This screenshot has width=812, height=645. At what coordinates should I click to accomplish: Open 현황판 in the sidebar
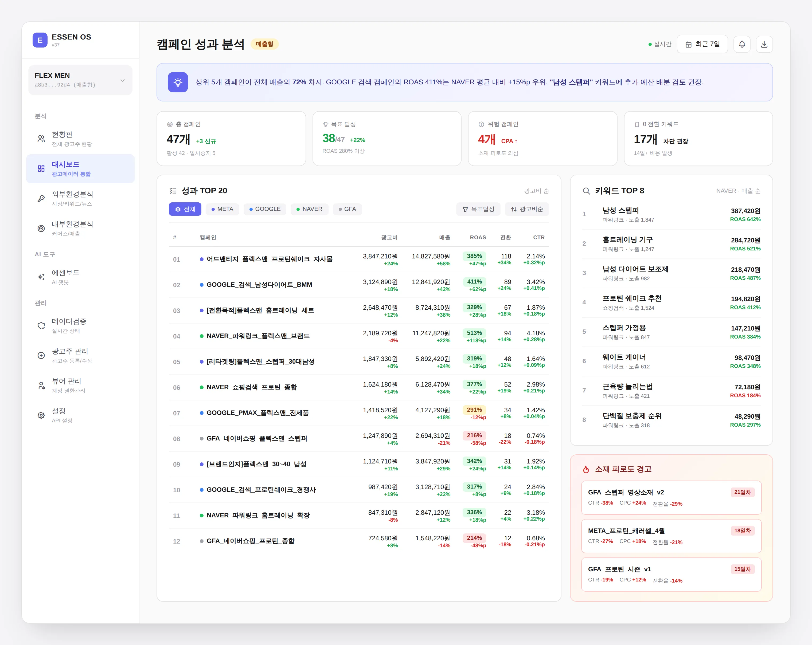point(80,139)
